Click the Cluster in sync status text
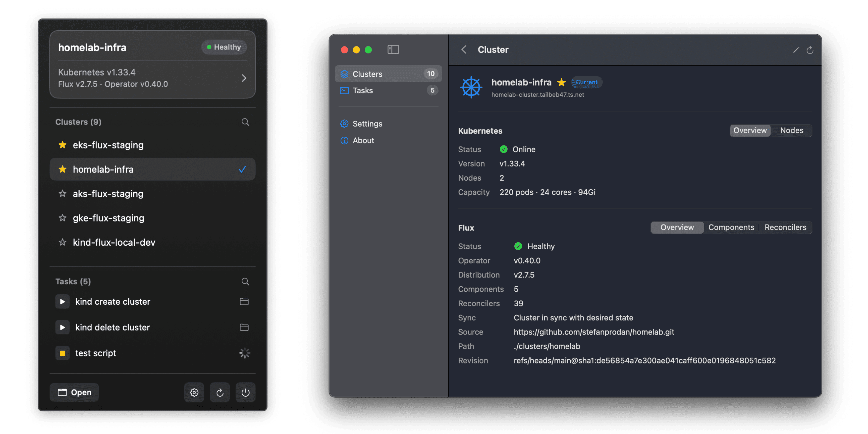Viewport: 868px width, 434px height. point(573,318)
